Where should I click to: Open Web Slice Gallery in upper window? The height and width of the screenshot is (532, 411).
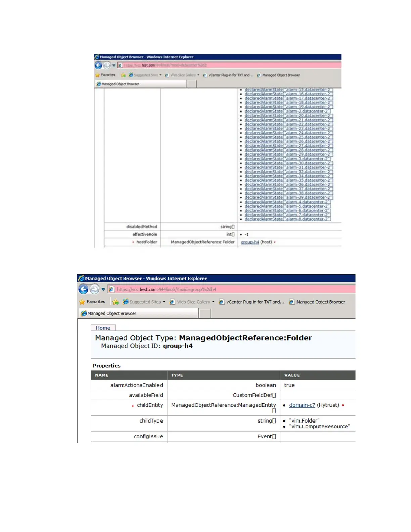pos(180,75)
